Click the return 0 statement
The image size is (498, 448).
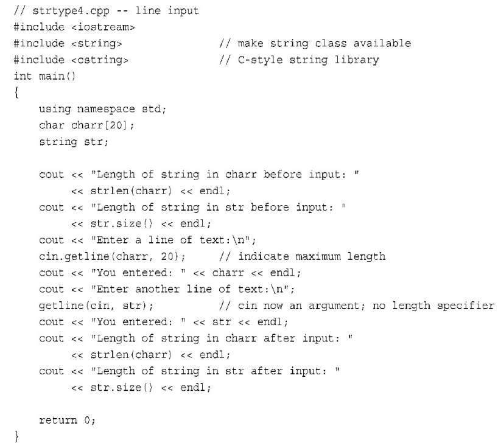68,421
